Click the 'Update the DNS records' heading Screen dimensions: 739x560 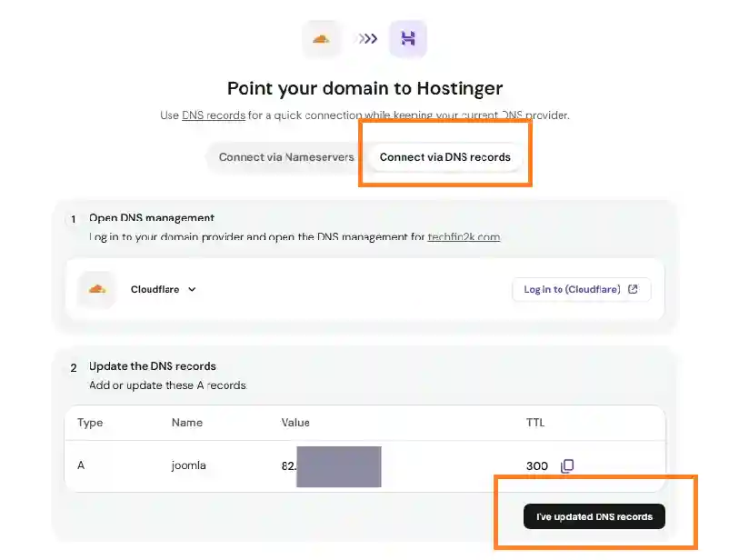click(x=153, y=366)
